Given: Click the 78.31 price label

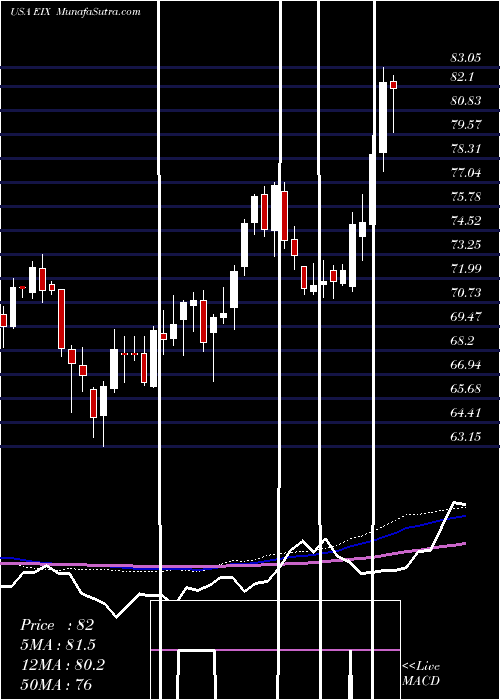Looking at the screenshot, I should pyautogui.click(x=466, y=149).
